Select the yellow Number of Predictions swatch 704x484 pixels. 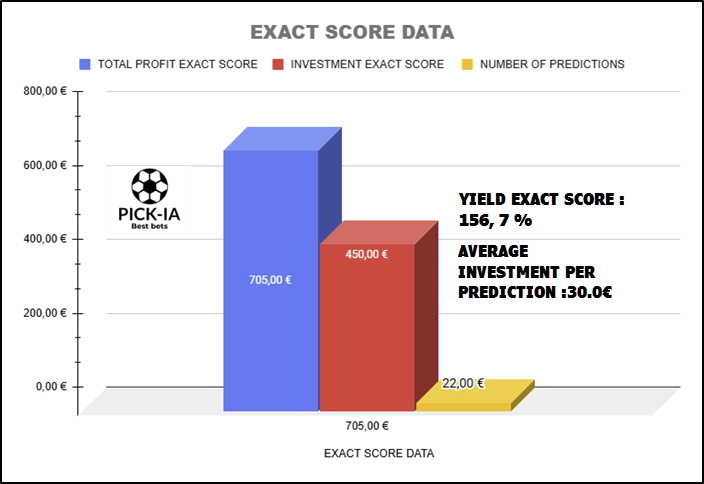click(x=467, y=64)
